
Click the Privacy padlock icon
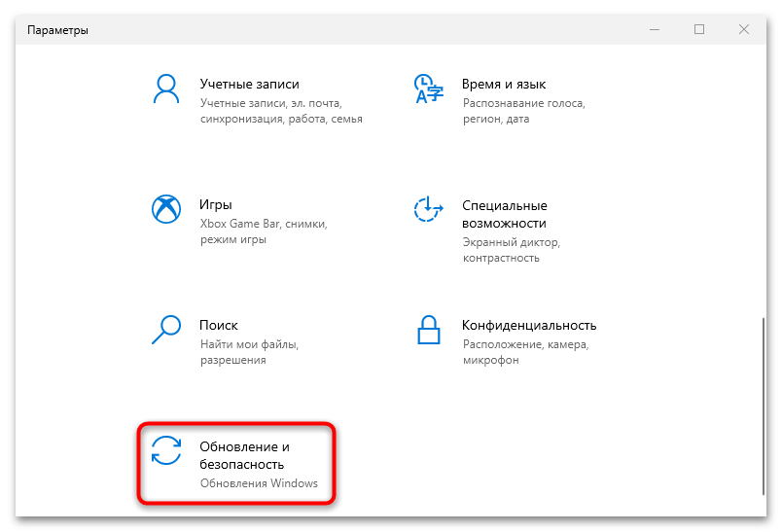[428, 330]
